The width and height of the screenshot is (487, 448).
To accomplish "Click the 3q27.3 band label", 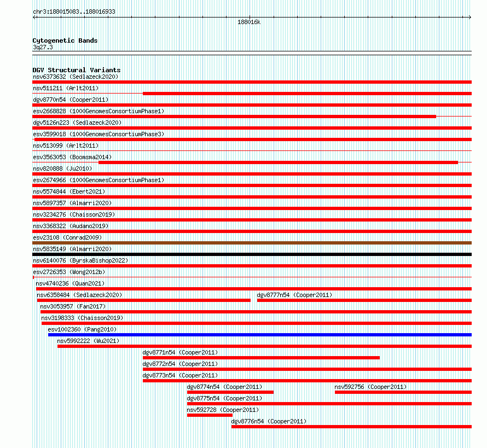I will [43, 47].
